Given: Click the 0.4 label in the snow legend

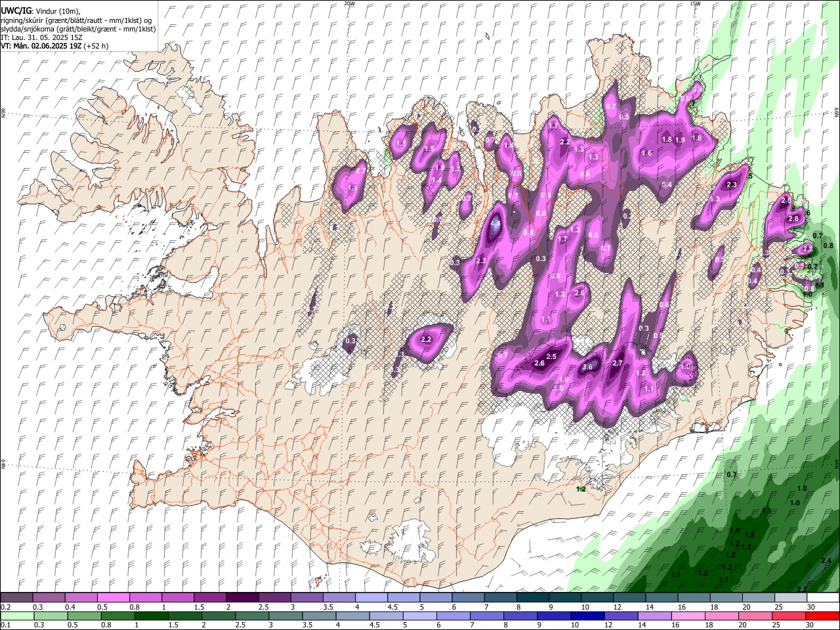Looking at the screenshot, I should tap(70, 607).
